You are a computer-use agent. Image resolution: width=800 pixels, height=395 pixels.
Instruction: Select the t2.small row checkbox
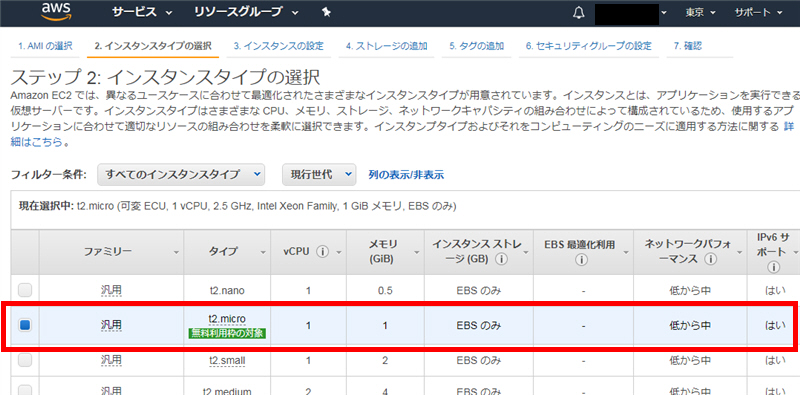coord(24,360)
